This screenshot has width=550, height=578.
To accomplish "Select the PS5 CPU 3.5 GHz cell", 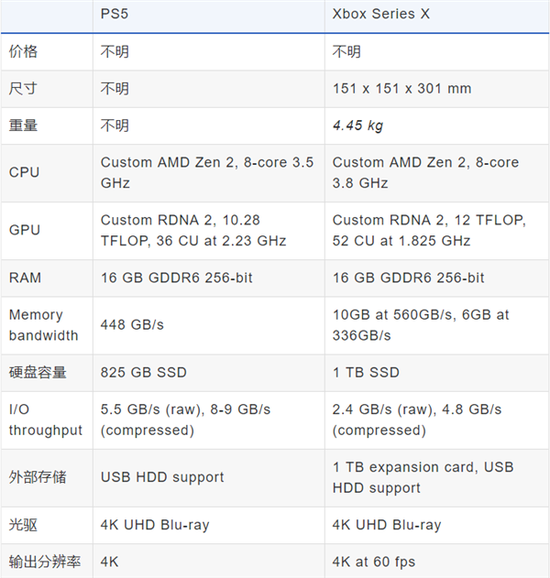I will point(207,173).
